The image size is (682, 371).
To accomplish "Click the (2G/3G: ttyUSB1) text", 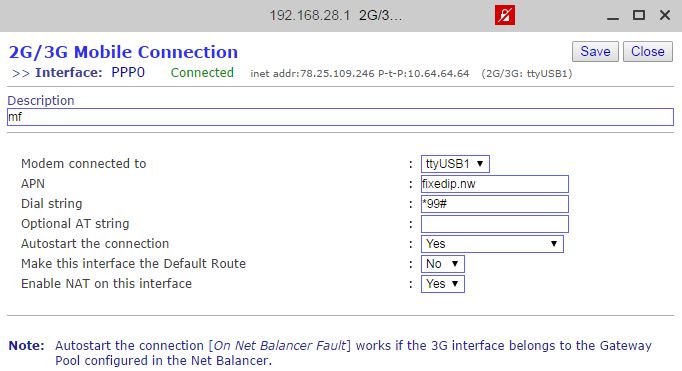I will click(527, 74).
